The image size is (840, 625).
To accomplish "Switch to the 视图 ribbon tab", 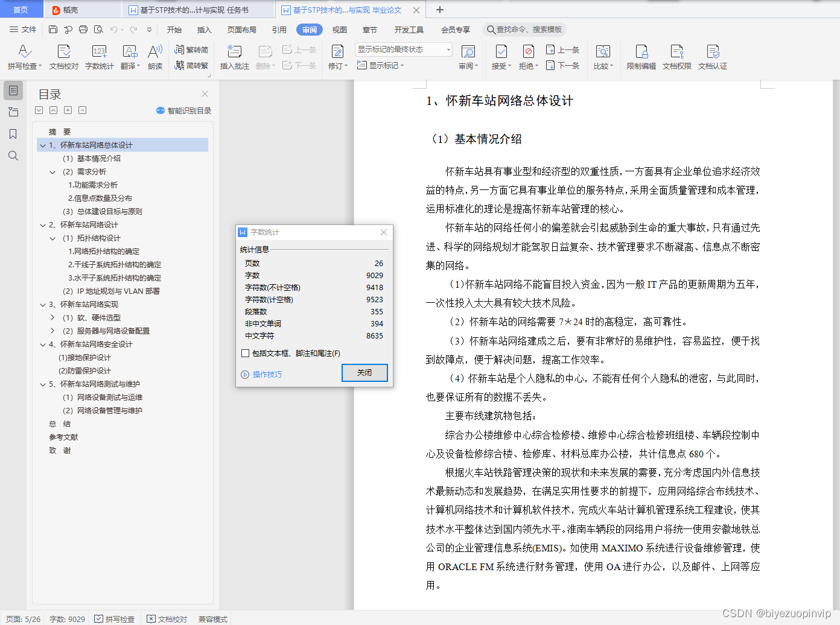I will point(339,29).
